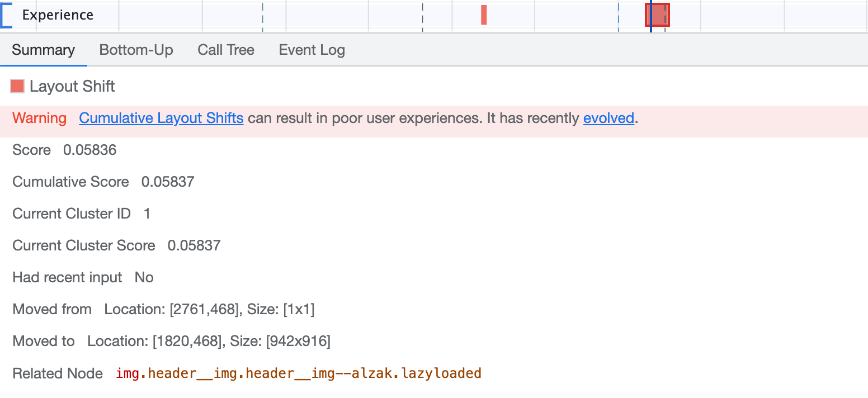The width and height of the screenshot is (868, 398).
Task: Click the "Moved from" location text
Action: (x=209, y=310)
